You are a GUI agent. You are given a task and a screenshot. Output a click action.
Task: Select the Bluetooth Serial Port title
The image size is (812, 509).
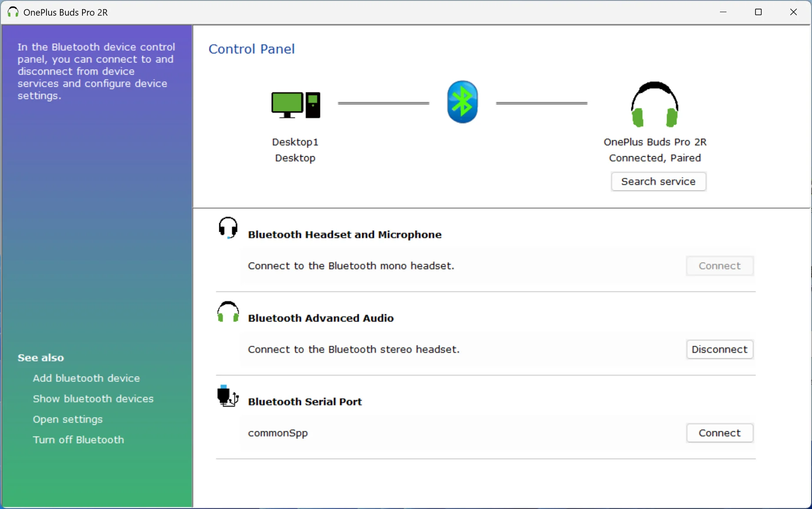click(305, 401)
